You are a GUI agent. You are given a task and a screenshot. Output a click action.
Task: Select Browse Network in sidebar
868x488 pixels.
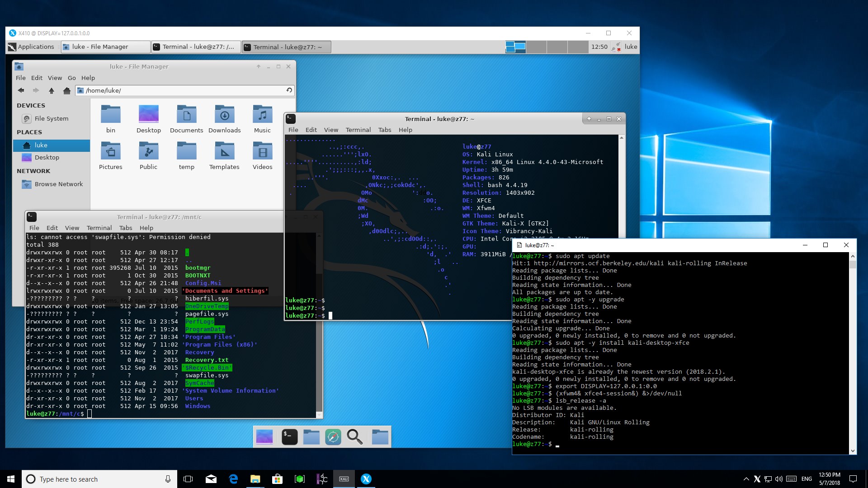[x=58, y=184]
